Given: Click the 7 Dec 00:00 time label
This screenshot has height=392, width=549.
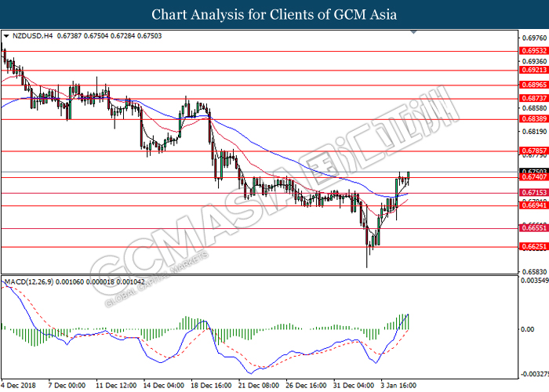Looking at the screenshot, I should point(67,386).
